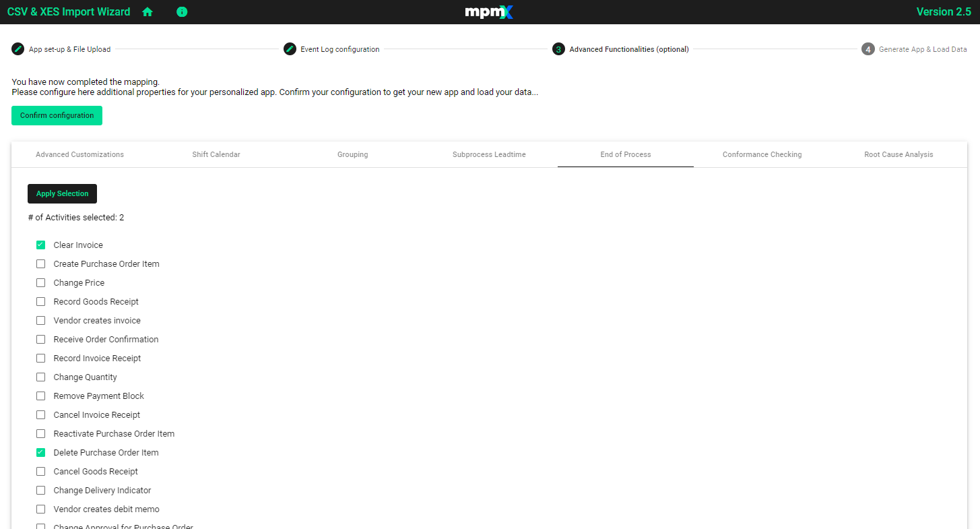
Task: Check Record Goods Receipt checkbox
Action: [x=40, y=301]
